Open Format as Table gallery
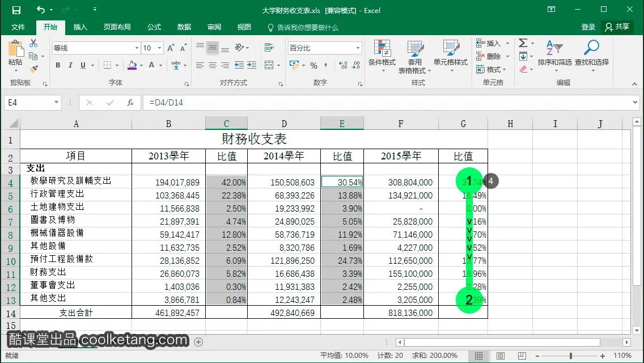 (415, 57)
